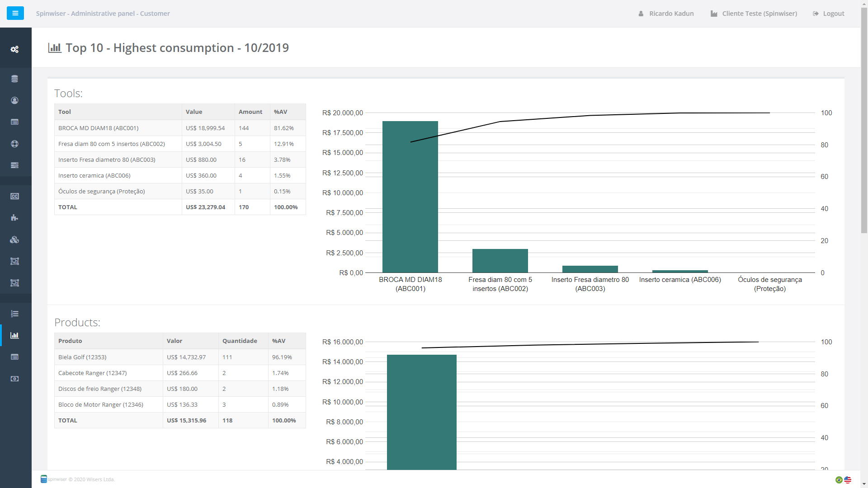Select Biela Golf (12353) product row
Image resolution: width=868 pixels, height=488 pixels.
coord(180,357)
